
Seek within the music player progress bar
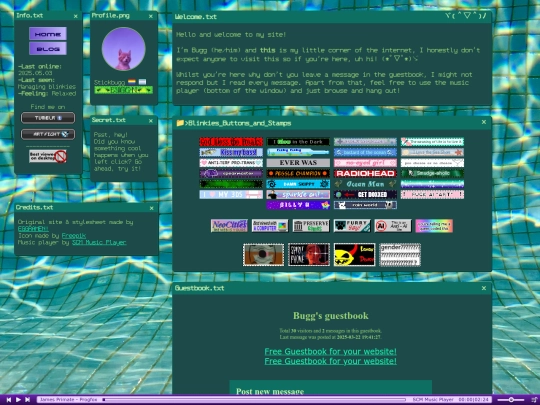tap(254, 399)
